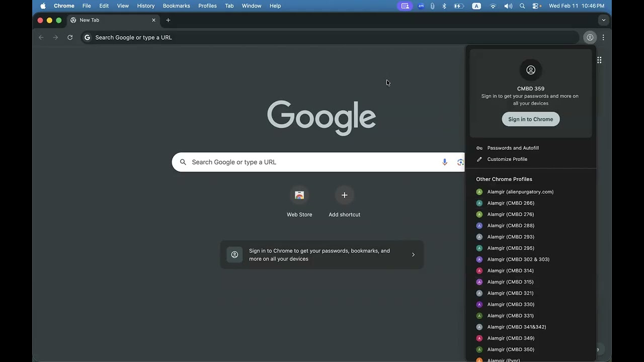Start voice search with microphone icon
644x362 pixels.
pos(445,162)
